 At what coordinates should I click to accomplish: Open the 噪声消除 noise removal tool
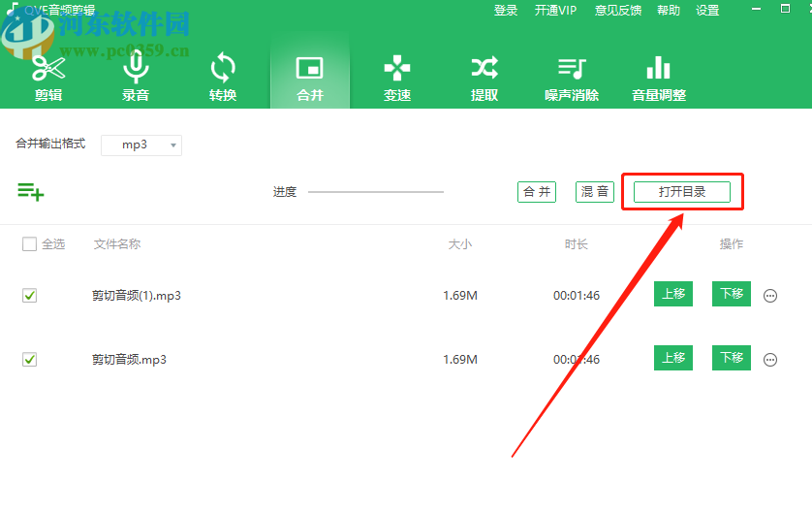coord(572,78)
